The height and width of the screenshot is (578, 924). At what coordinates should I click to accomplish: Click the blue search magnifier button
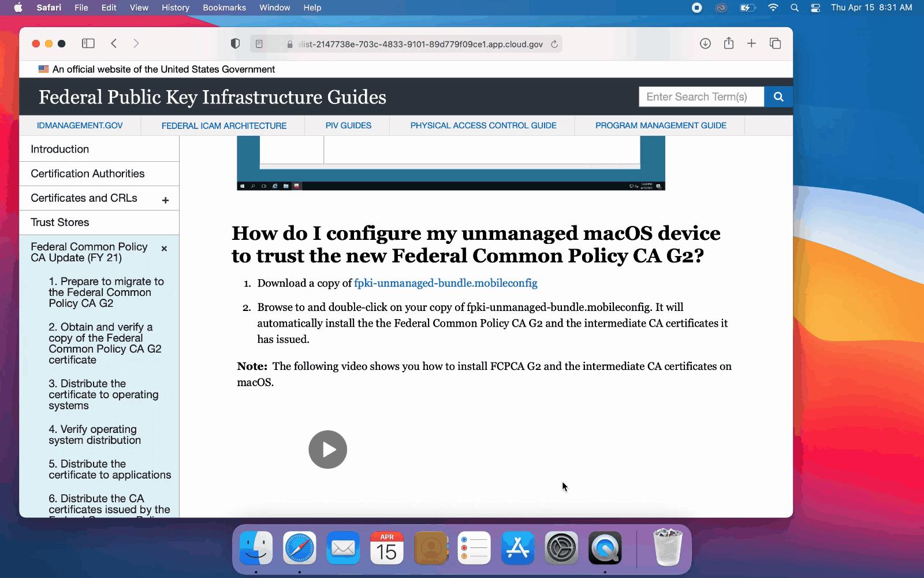778,97
